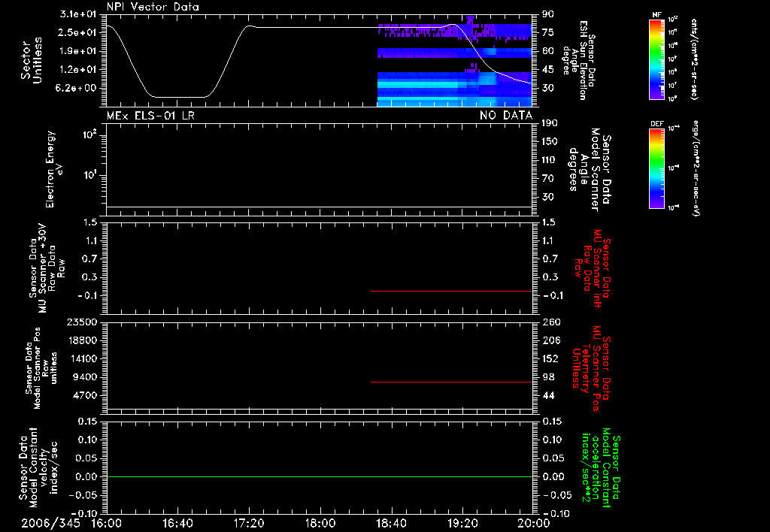Image resolution: width=770 pixels, height=532 pixels.
Task: Click the 98 telemetry tick label
Action: pos(548,377)
